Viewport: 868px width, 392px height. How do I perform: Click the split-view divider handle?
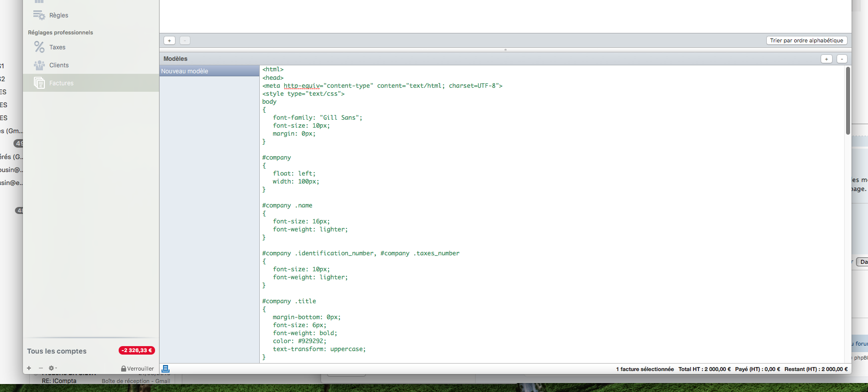click(506, 50)
